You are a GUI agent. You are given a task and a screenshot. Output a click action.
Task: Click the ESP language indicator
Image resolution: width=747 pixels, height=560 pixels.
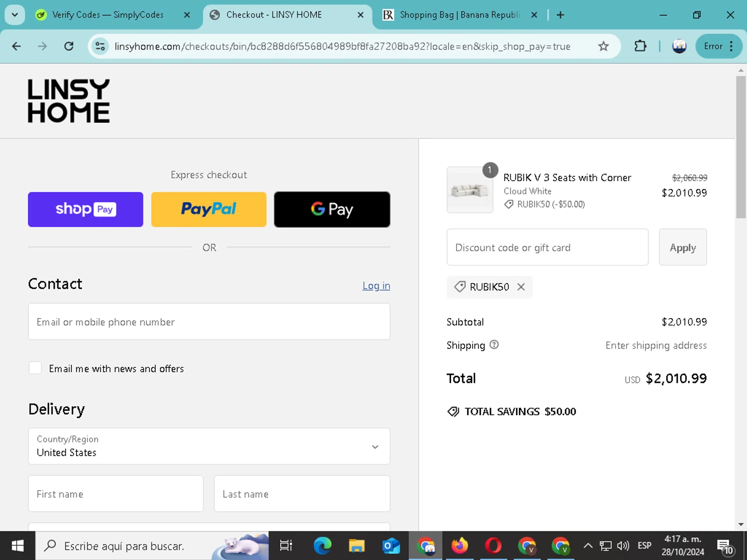tap(644, 546)
